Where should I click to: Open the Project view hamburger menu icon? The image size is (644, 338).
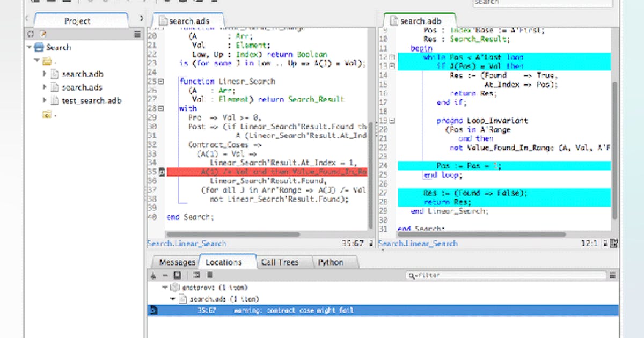[137, 34]
